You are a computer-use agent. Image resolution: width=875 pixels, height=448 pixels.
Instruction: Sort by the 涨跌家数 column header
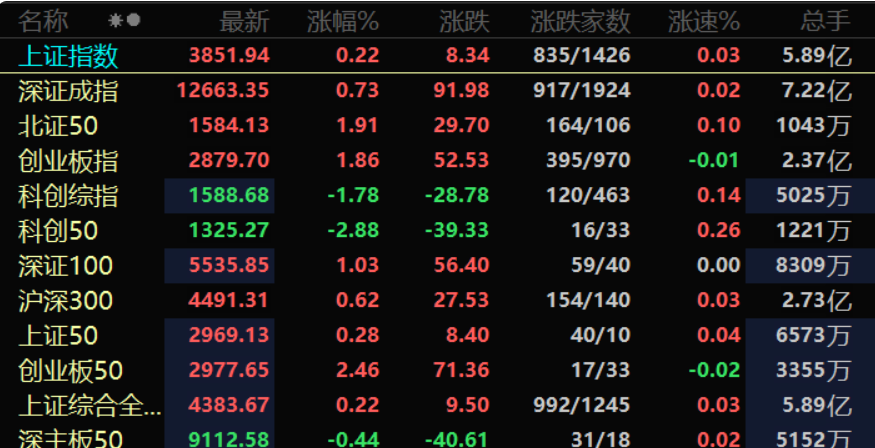[x=580, y=22]
